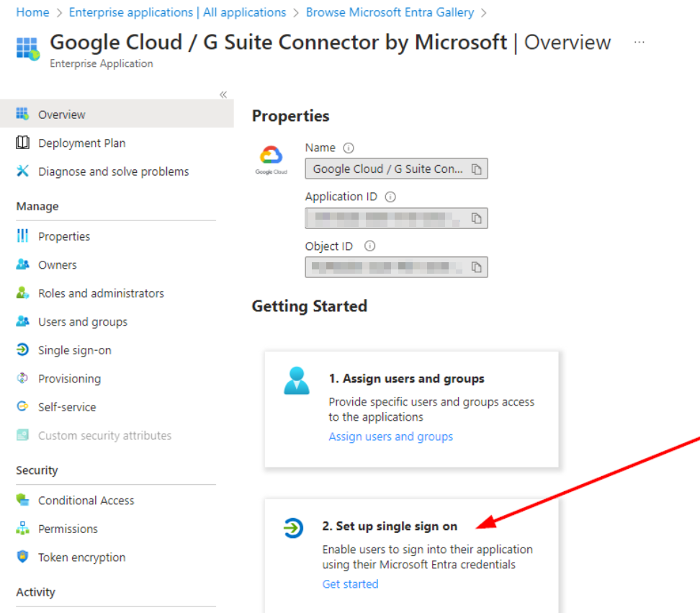Viewport: 700px width, 613px height.
Task: Click the single sign-on arrow icon in step 2
Action: coord(293,529)
